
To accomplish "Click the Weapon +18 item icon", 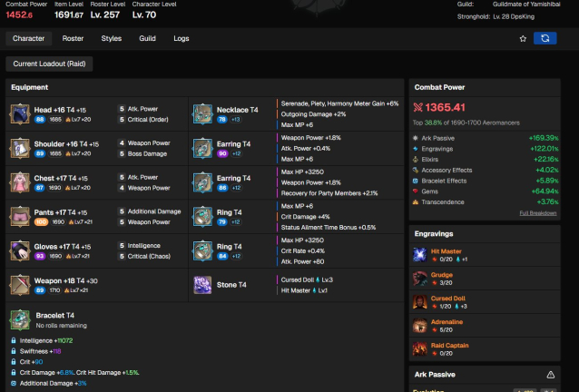I will [19, 285].
